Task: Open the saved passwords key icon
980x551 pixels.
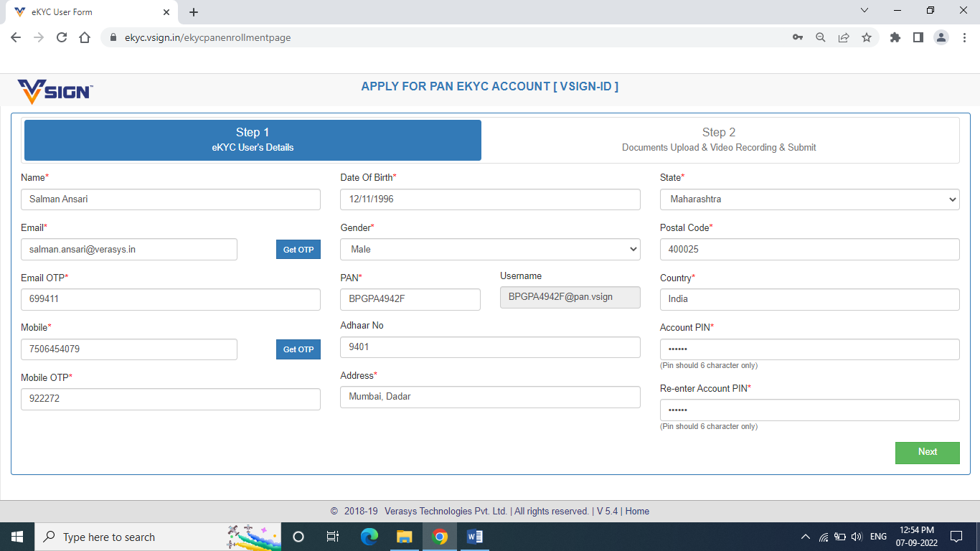Action: 798,37
